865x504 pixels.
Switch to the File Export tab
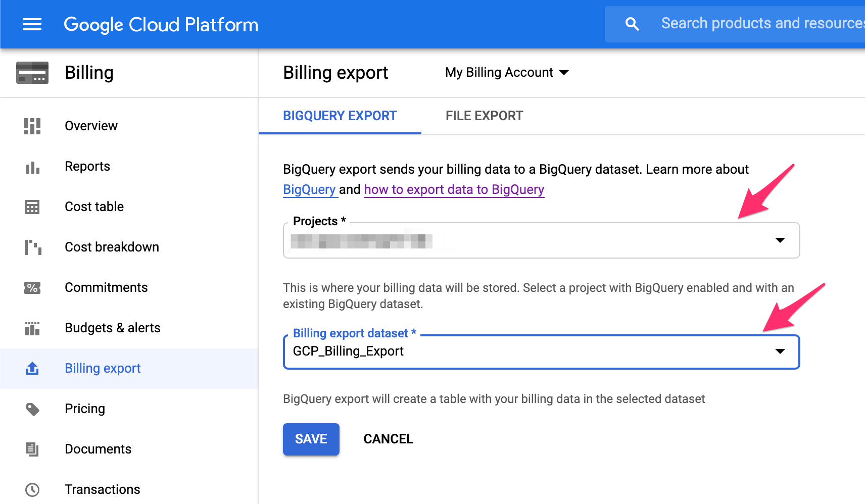point(484,116)
